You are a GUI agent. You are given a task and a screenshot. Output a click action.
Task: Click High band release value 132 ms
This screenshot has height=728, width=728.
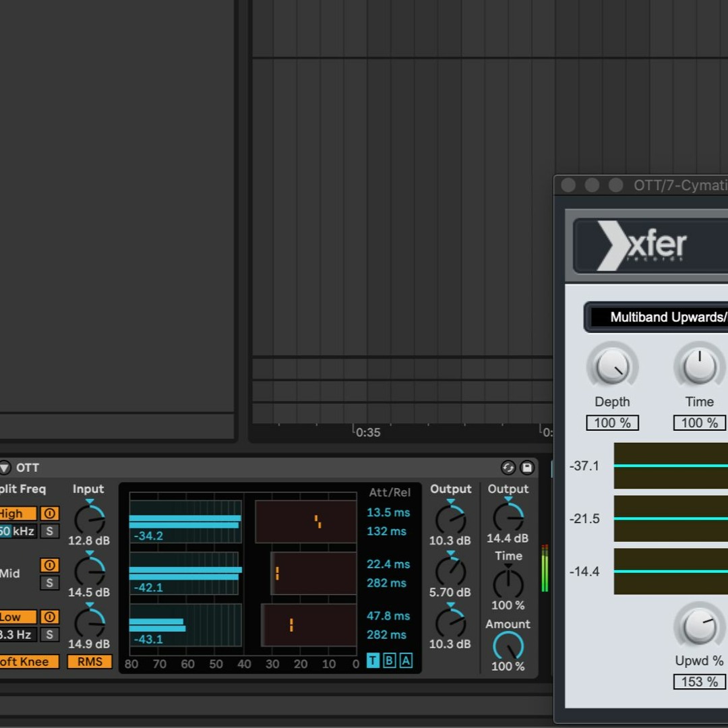[386, 531]
